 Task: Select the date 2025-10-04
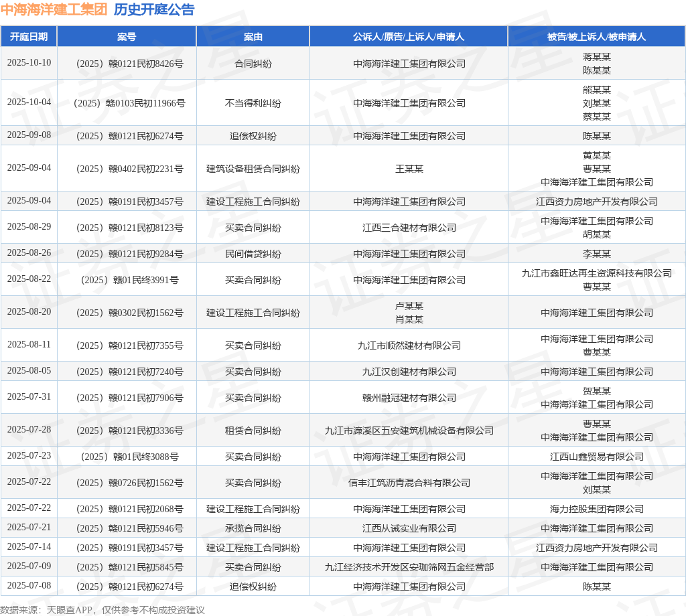tap(29, 102)
